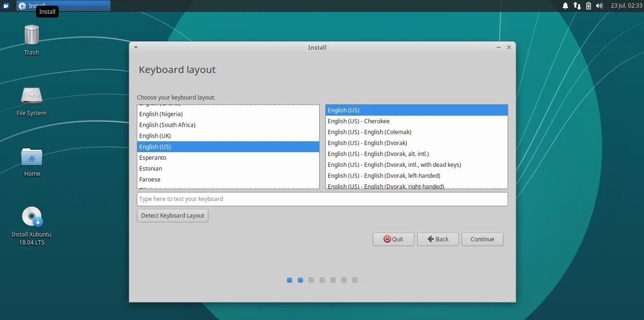Open the Xubuntu Whisker Menu
This screenshot has width=644, height=320.
(x=5, y=5)
